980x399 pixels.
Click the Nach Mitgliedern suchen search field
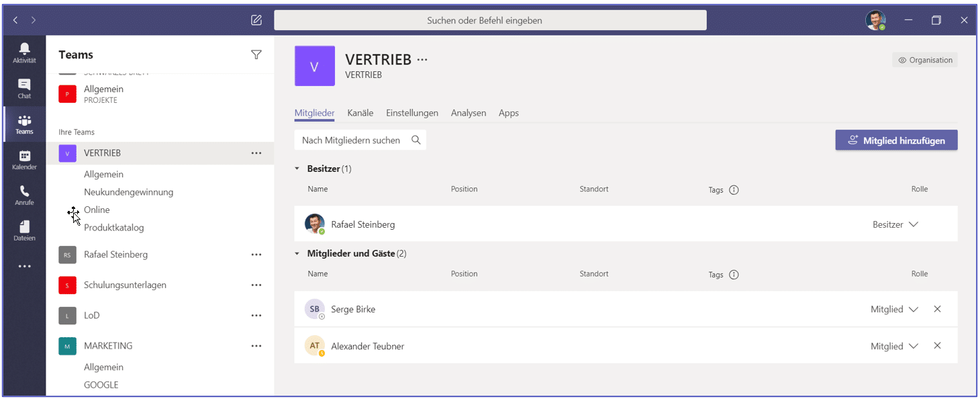pos(351,140)
